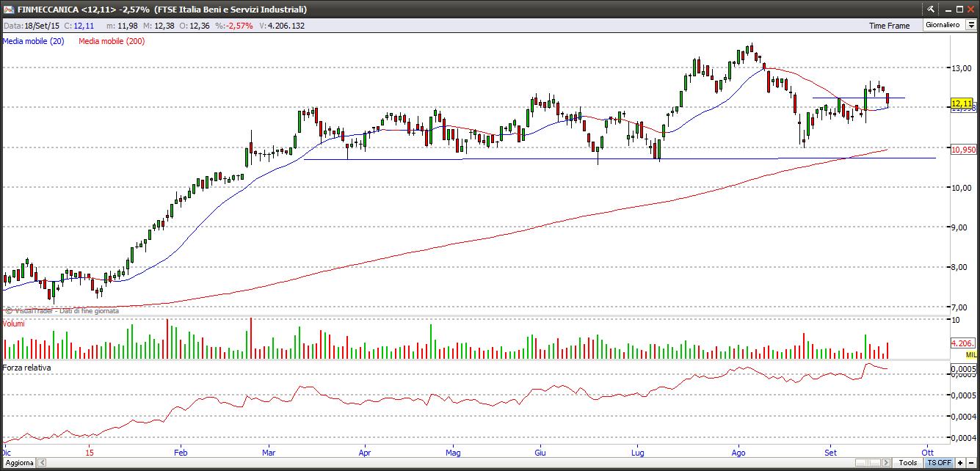Click the Aggiorna button

[18, 462]
